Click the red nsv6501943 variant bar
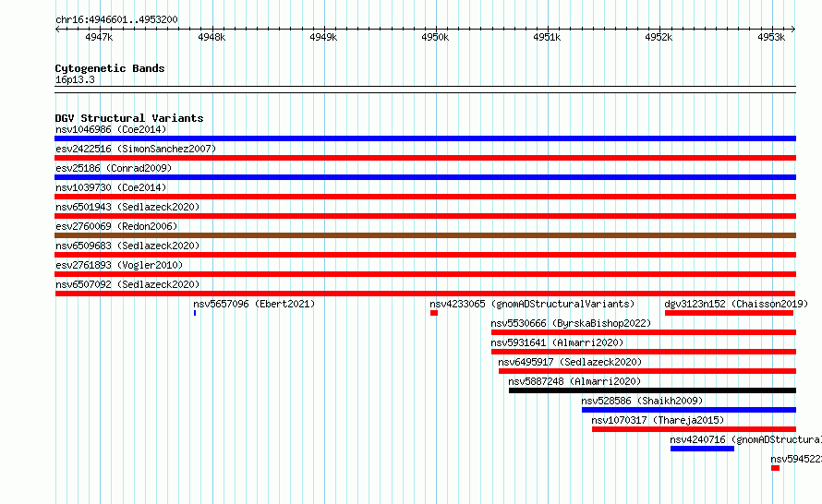The image size is (822, 504). 425,216
